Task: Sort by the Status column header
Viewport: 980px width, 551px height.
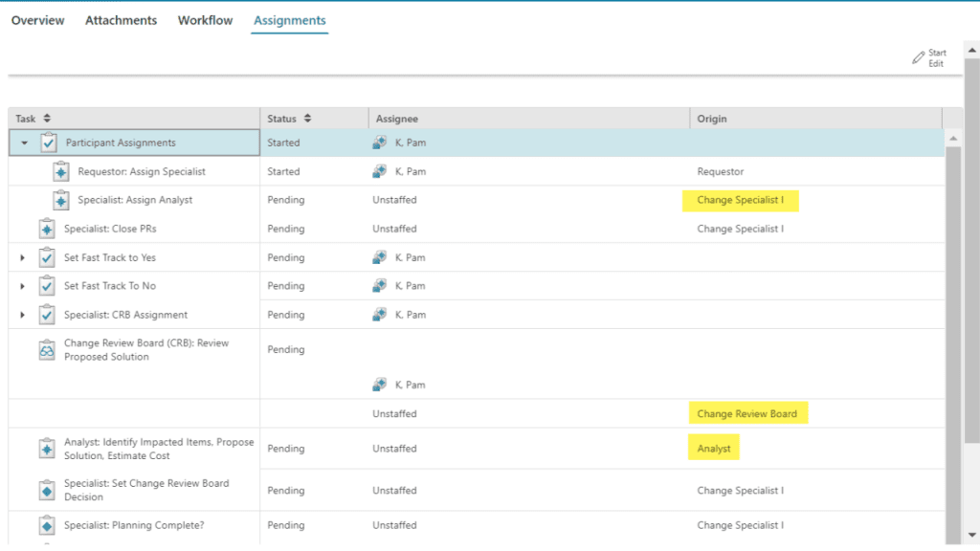Action: [288, 119]
